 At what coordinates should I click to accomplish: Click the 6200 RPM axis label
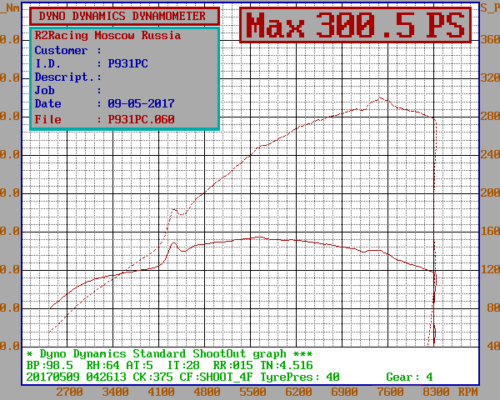click(x=298, y=392)
